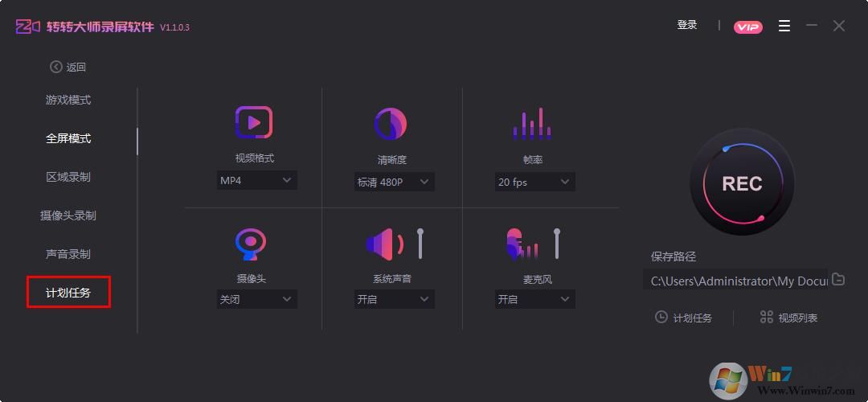Select 计划任务 in the sidebar

point(68,293)
